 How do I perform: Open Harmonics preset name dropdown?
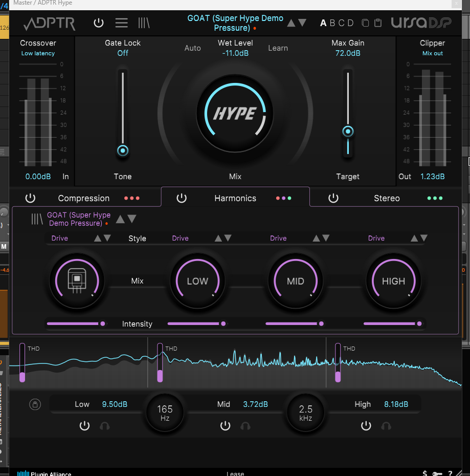click(78, 219)
